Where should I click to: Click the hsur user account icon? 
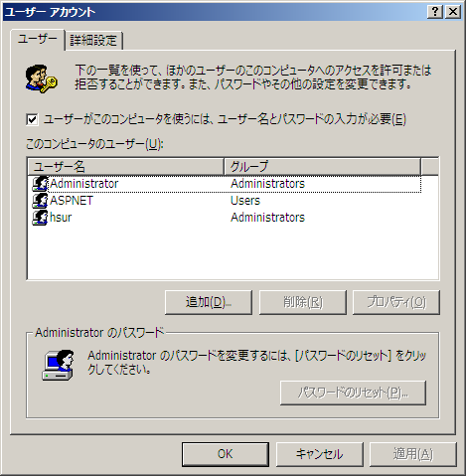tap(40, 218)
